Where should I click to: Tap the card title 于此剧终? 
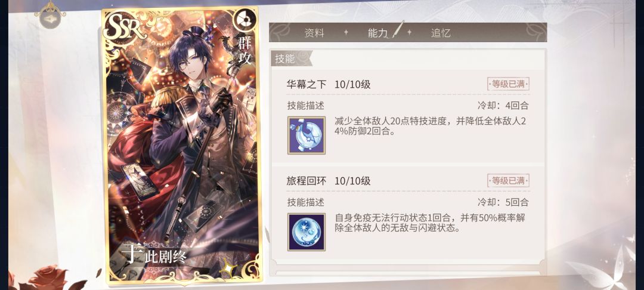click(155, 254)
